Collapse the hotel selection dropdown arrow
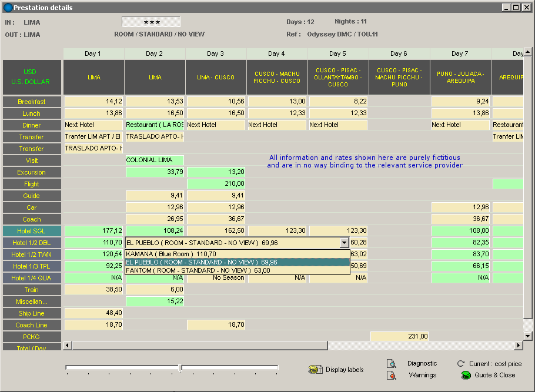 point(344,243)
